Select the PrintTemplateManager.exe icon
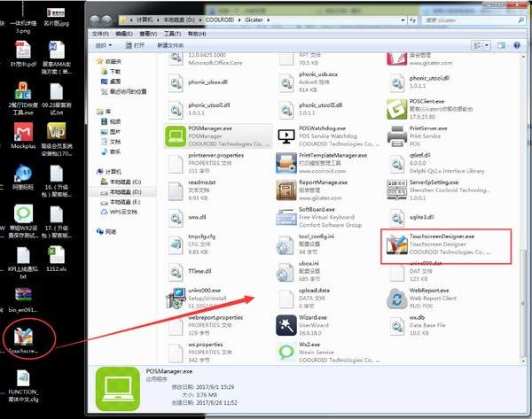 pyautogui.click(x=286, y=163)
